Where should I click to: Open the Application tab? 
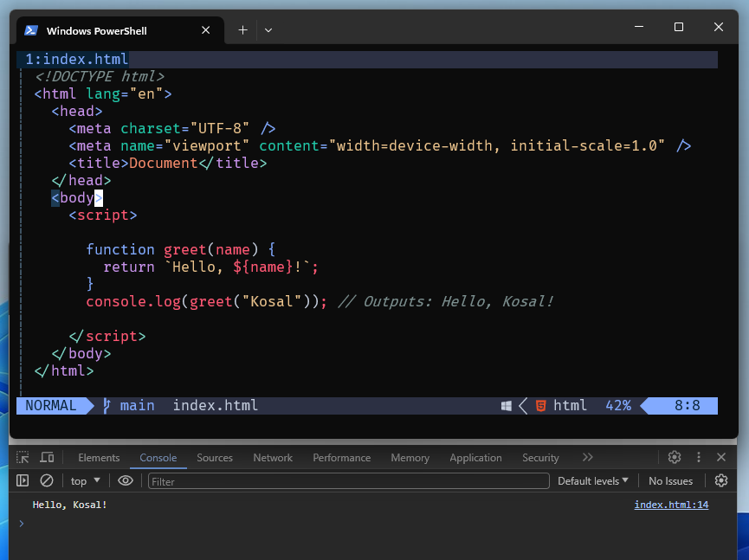pos(475,458)
